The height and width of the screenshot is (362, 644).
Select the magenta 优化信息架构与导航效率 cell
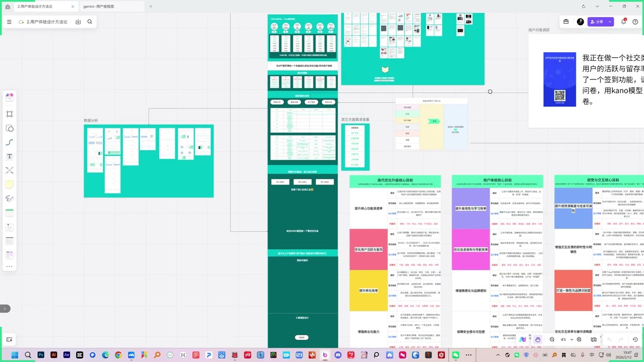point(471,249)
